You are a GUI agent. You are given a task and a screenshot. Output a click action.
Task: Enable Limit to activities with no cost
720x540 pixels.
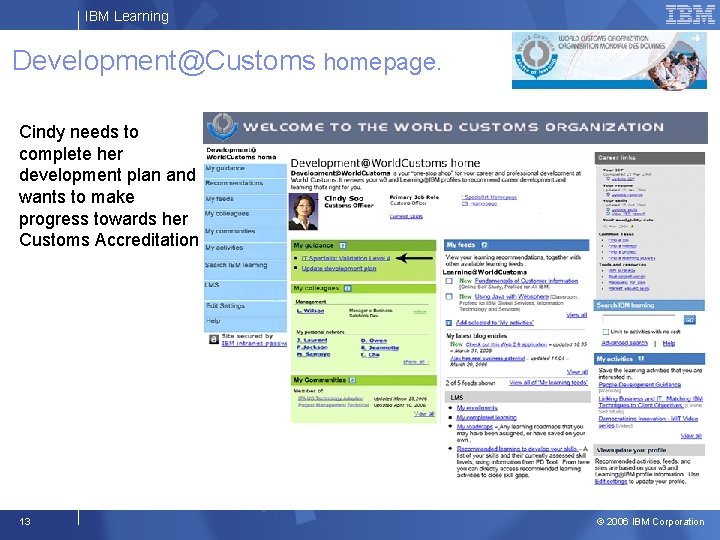point(606,332)
